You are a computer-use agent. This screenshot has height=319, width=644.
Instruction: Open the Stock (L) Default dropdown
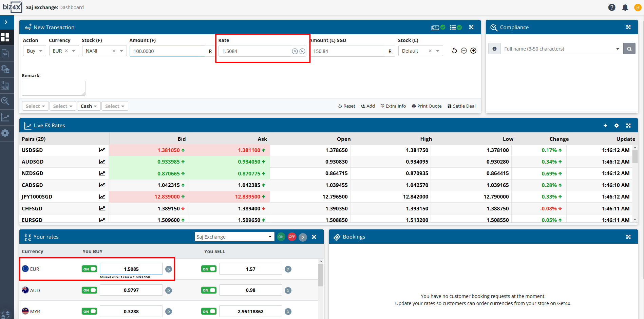coord(421,51)
